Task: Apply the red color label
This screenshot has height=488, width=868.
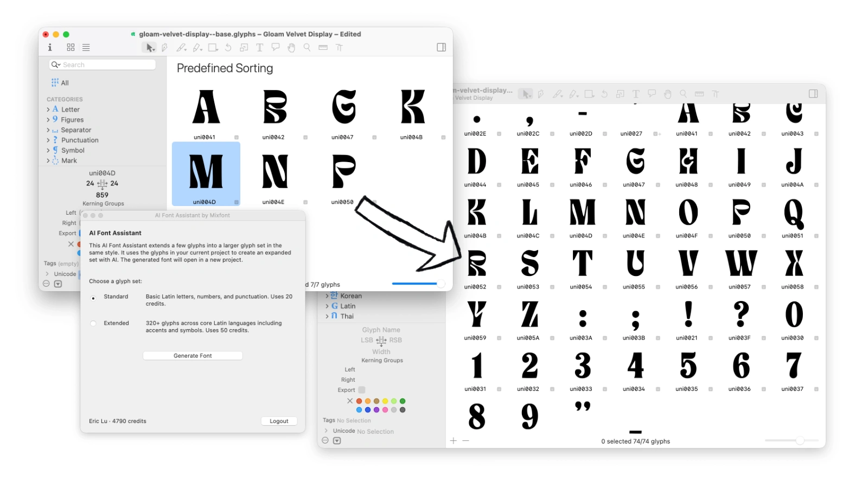Action: [x=359, y=401]
